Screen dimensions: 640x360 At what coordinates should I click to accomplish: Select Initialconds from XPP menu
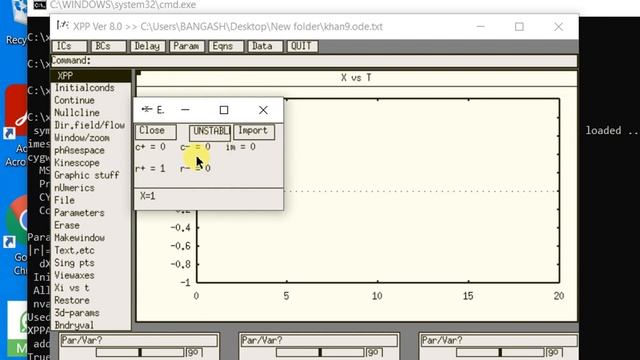(84, 88)
